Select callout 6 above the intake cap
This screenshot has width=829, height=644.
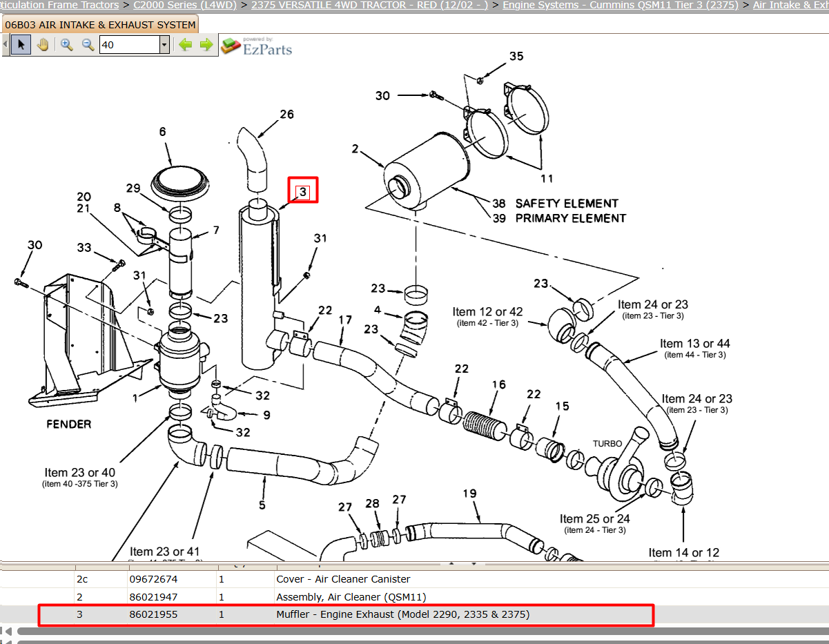(x=163, y=131)
